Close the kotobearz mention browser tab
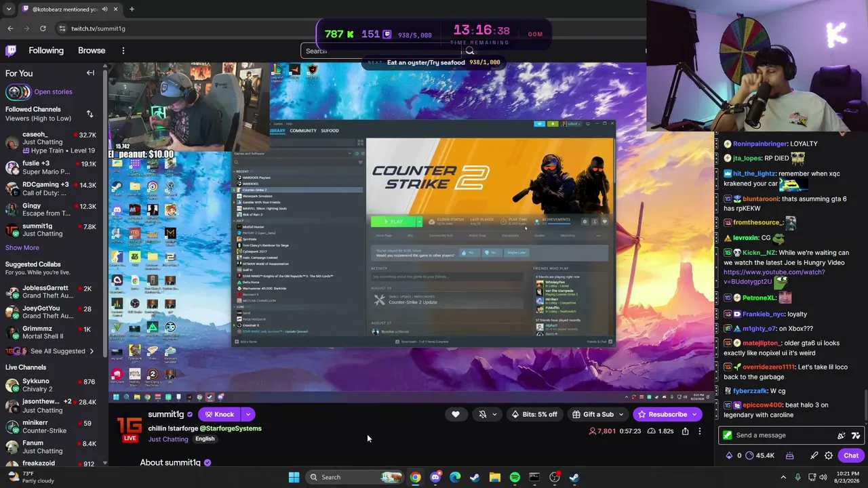This screenshot has width=868, height=488. (x=115, y=9)
